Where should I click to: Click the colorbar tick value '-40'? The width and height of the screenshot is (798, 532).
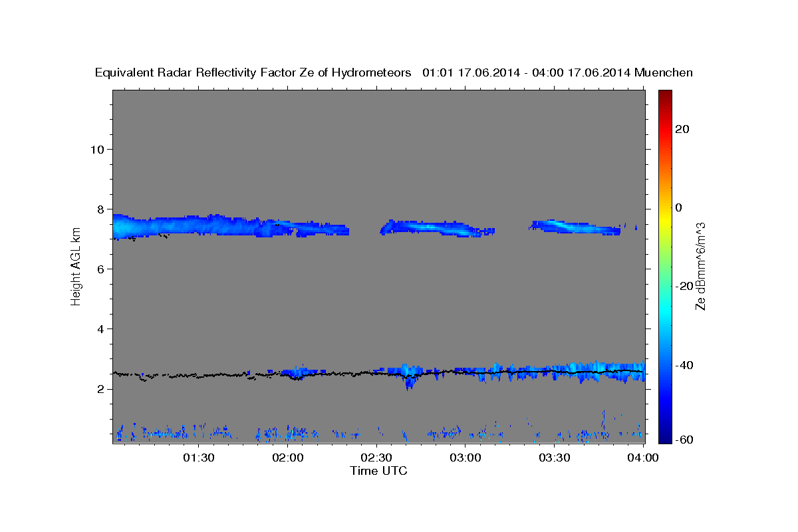pos(683,365)
